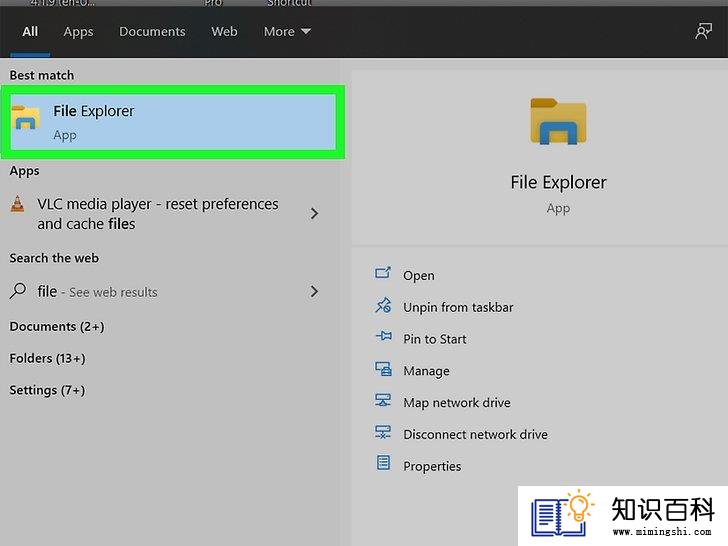The width and height of the screenshot is (728, 546).
Task: Choose Unpin from taskbar
Action: 458,307
